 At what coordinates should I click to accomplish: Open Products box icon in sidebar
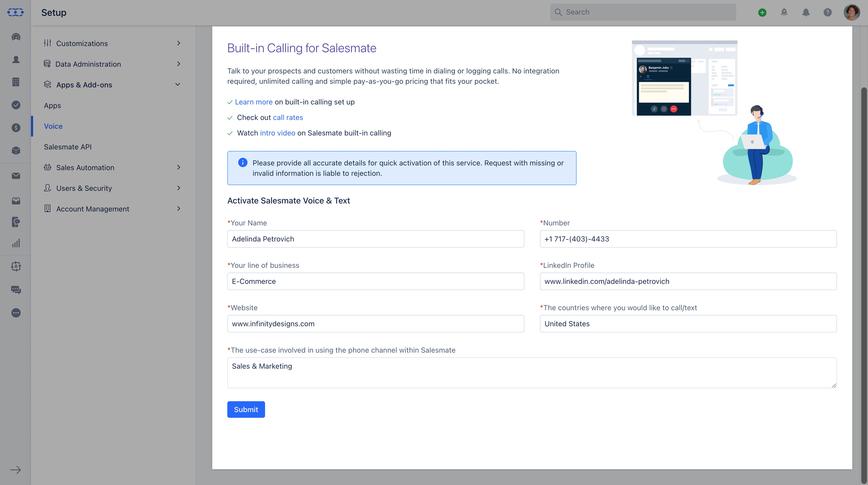coord(16,150)
